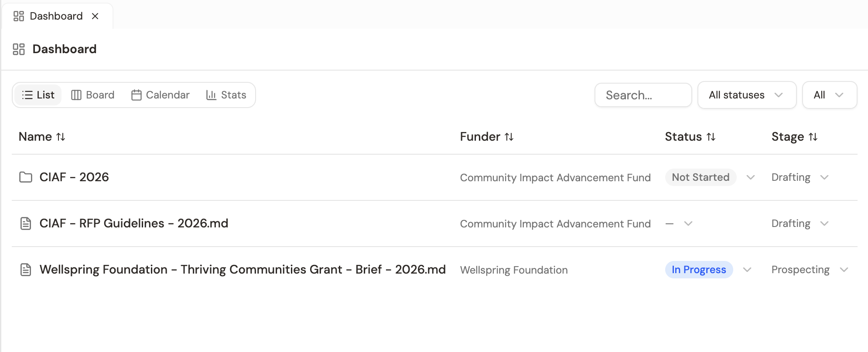Toggle sorting on the Funder column
The image size is (868, 352).
(x=509, y=136)
